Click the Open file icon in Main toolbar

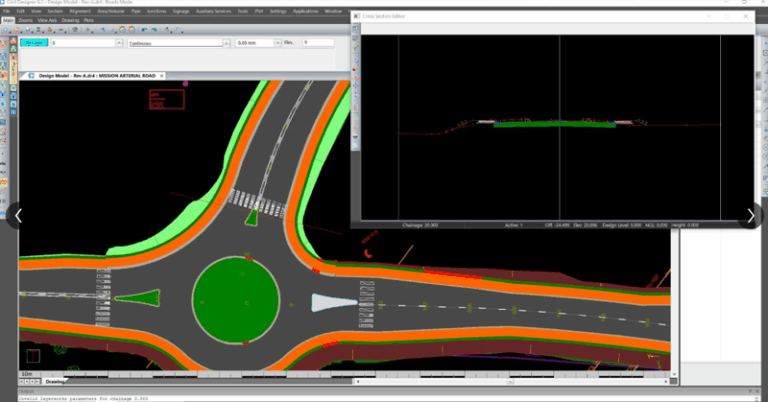(17, 30)
